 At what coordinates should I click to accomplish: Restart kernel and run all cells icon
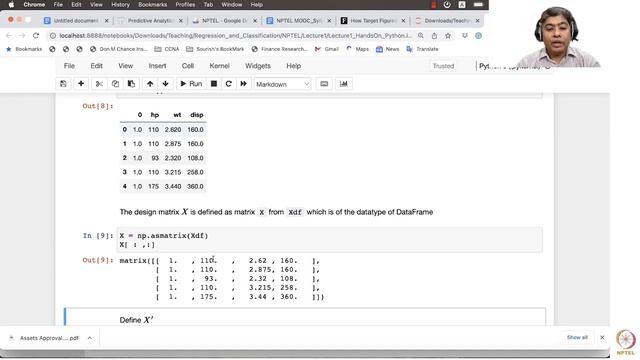click(x=244, y=84)
